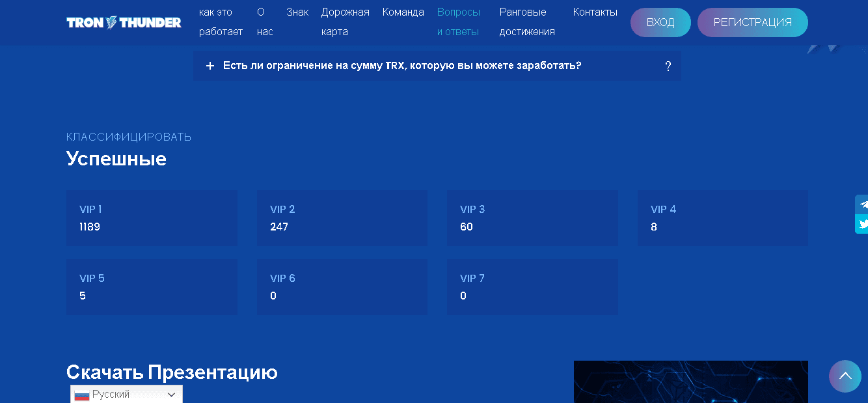Click the Tron Thunder logo
Viewport: 868px width, 403px height.
(x=124, y=23)
